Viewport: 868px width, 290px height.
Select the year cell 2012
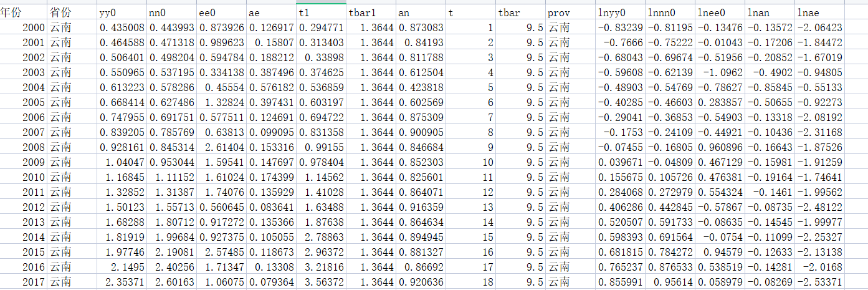(24, 207)
